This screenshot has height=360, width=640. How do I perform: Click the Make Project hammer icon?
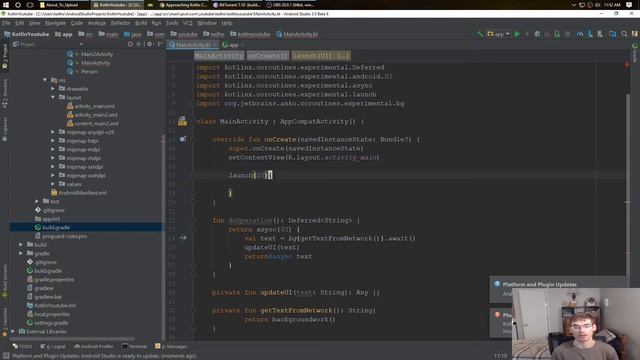(x=480, y=34)
